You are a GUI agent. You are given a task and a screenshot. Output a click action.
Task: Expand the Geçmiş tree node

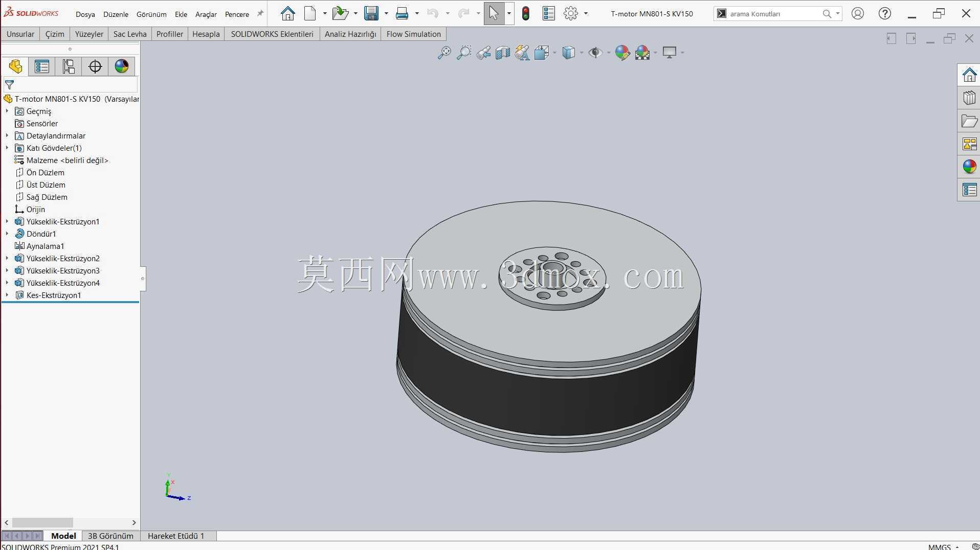coord(7,111)
